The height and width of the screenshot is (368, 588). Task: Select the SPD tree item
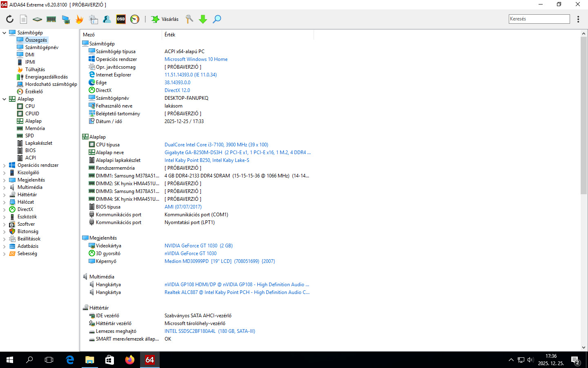pyautogui.click(x=29, y=136)
